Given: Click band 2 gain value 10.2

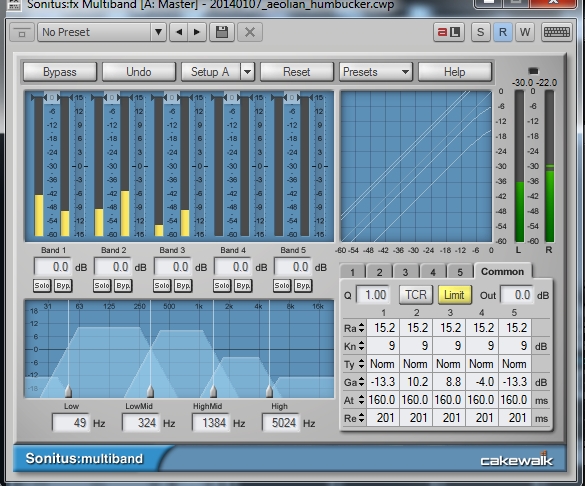Looking at the screenshot, I should click(416, 382).
